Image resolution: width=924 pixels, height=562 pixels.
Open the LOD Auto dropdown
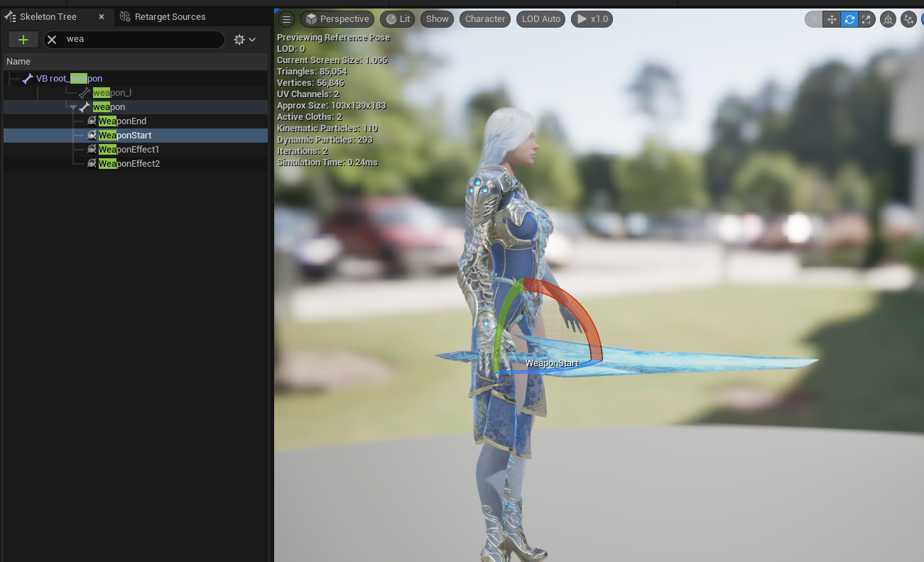[541, 19]
